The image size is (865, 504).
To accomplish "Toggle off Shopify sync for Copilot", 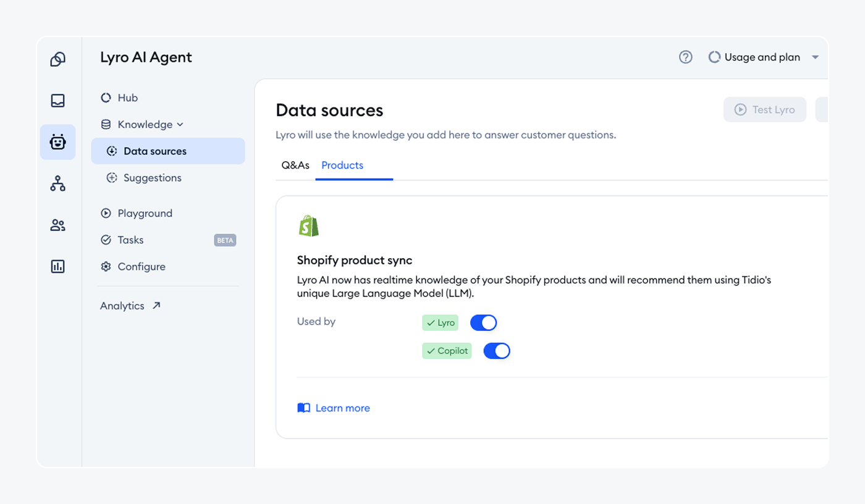I will point(497,351).
